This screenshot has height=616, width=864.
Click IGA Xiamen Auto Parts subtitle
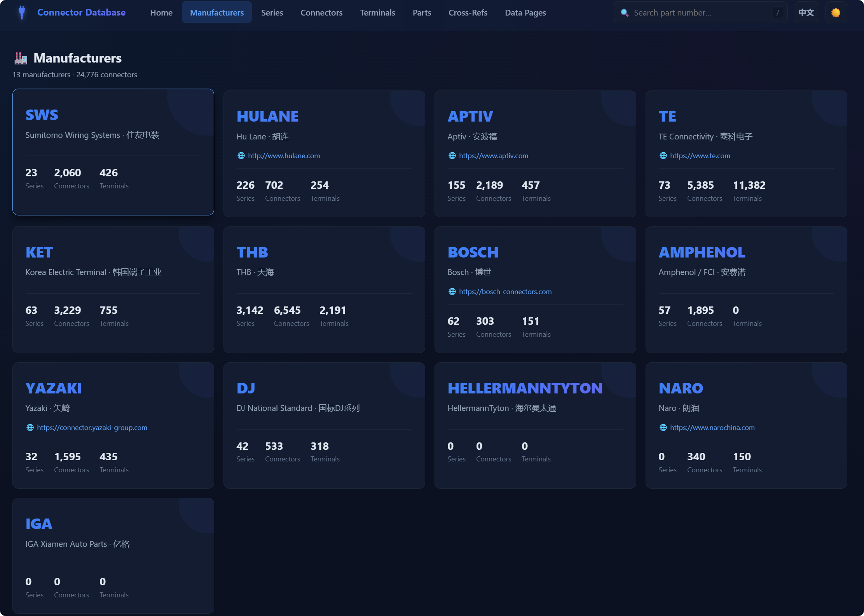tap(78, 544)
